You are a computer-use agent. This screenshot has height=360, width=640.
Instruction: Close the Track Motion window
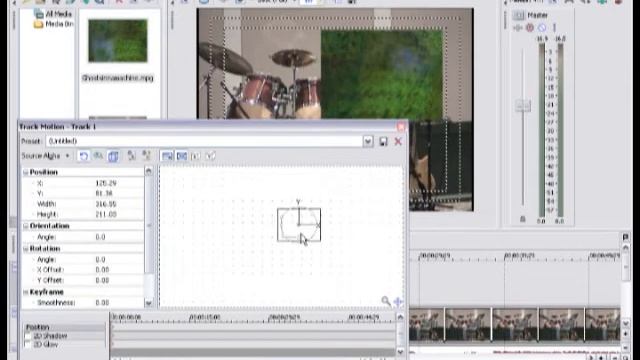point(400,127)
